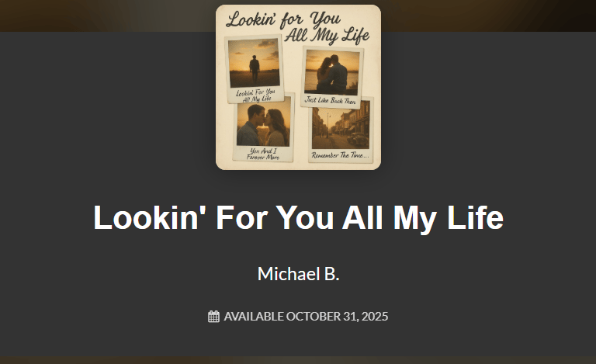Screen dimensions: 596x364
Task: Open the album cover artwork
Action: pos(298,88)
